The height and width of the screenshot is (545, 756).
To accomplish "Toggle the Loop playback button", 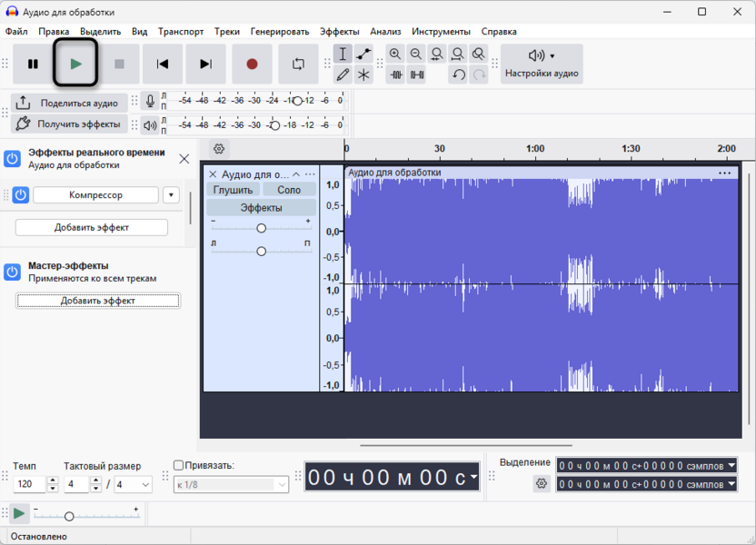I will 298,64.
